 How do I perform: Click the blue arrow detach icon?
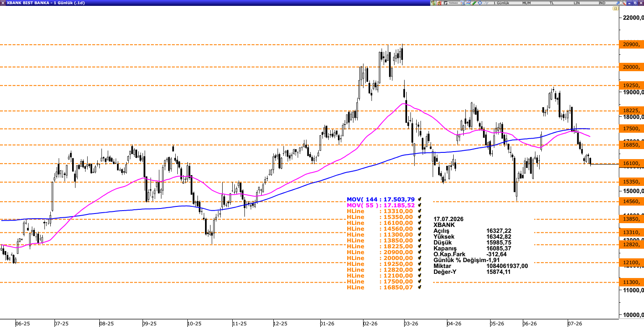tap(618, 3)
